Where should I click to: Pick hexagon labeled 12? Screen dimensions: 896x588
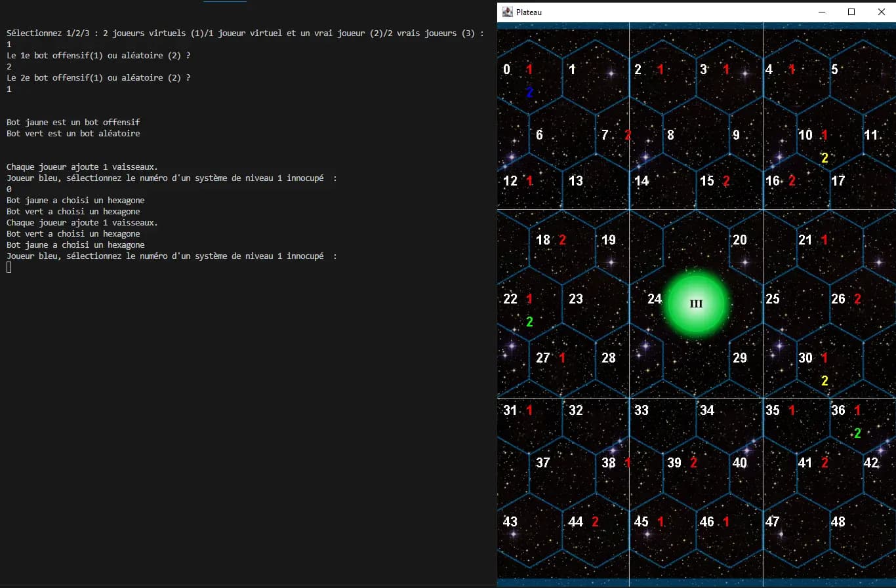(510, 181)
